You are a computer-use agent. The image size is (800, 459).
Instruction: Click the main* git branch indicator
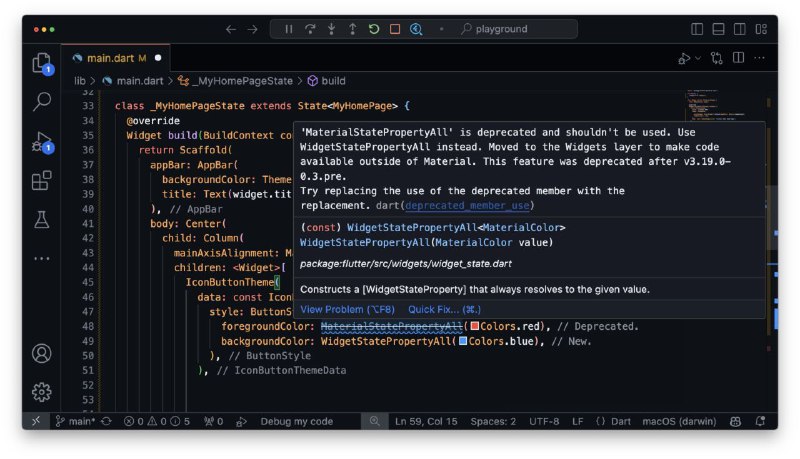(75, 422)
